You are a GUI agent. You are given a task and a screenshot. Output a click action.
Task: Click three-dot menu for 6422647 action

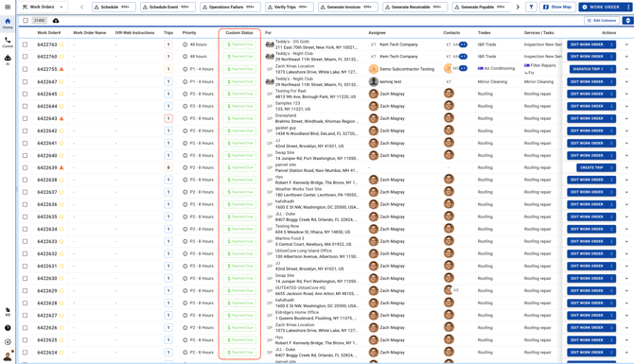pyautogui.click(x=611, y=81)
